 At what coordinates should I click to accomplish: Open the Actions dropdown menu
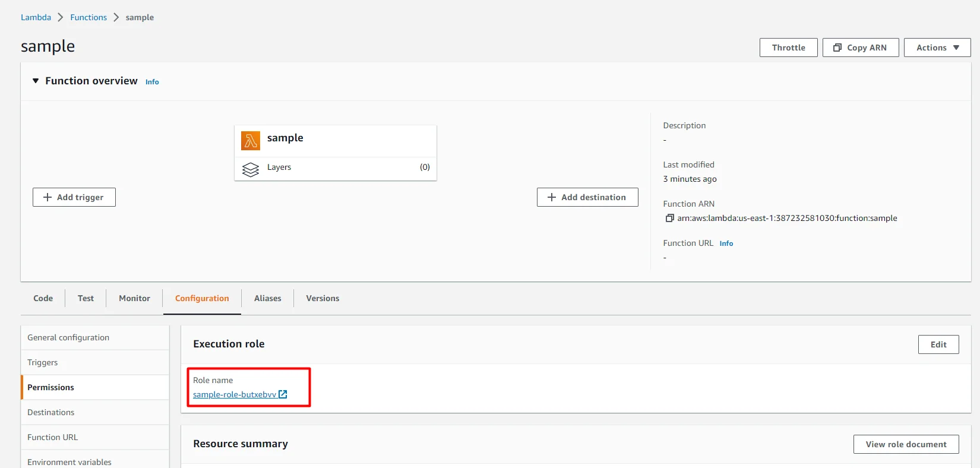click(x=937, y=48)
